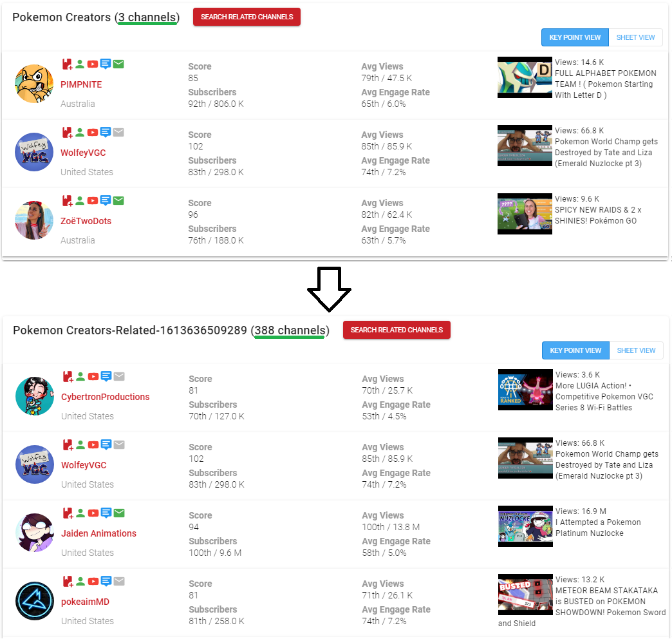
Task: Click the grey email icon for CybertronProductions
Action: pyautogui.click(x=120, y=377)
